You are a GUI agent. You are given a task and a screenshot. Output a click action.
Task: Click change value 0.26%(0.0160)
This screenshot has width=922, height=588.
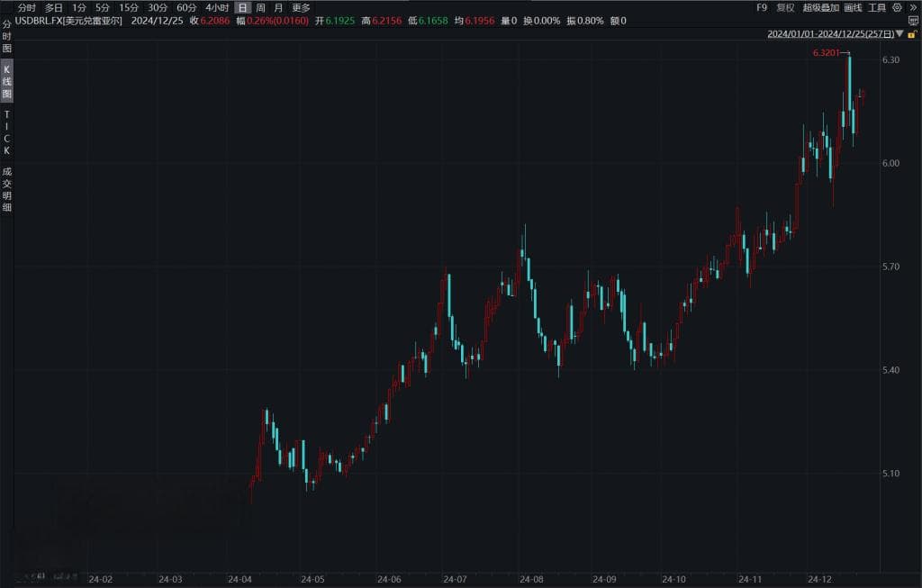click(277, 21)
